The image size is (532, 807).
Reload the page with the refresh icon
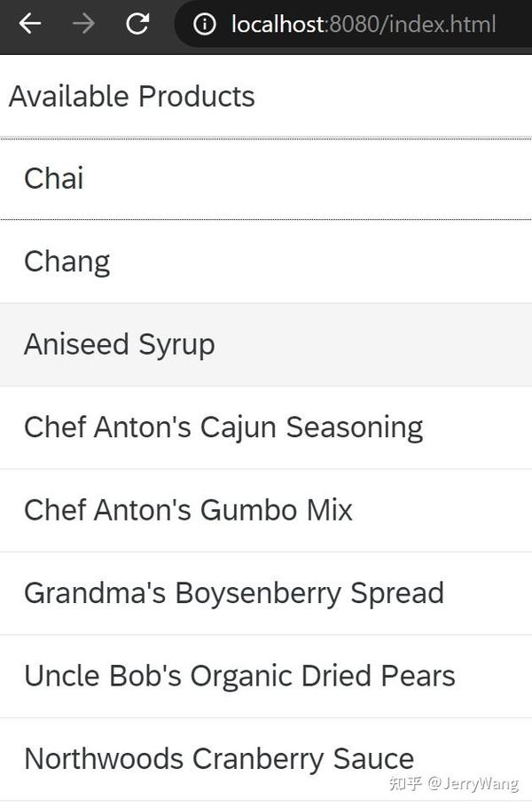click(137, 24)
